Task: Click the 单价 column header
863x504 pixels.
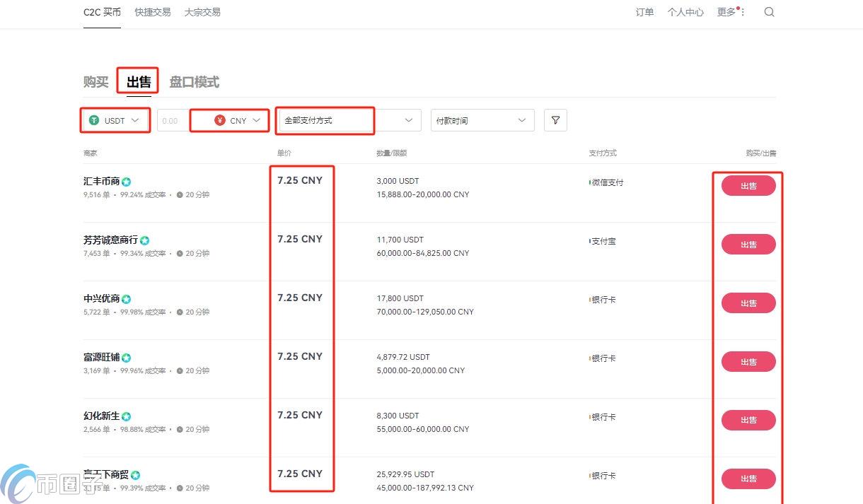Action: (284, 153)
